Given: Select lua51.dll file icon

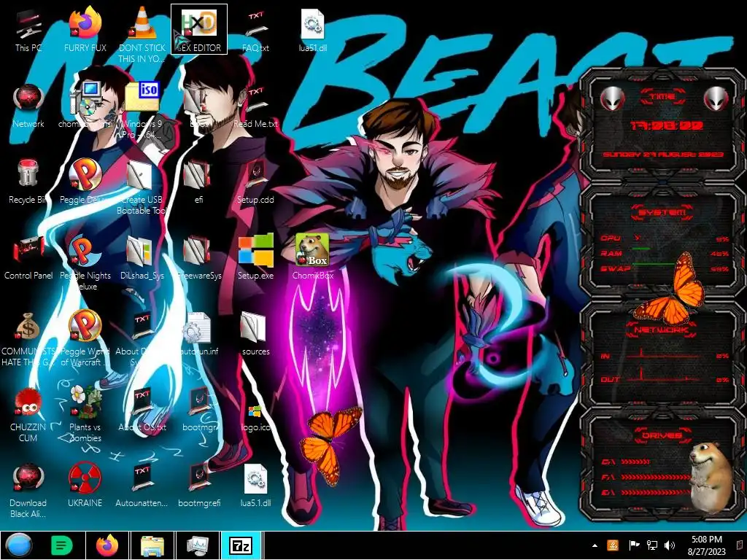Looking at the screenshot, I should (x=312, y=29).
